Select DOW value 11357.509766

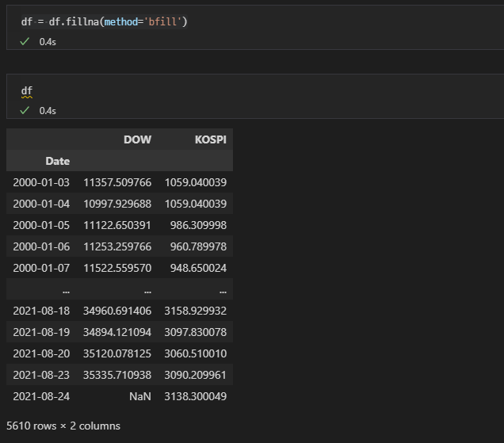(117, 182)
